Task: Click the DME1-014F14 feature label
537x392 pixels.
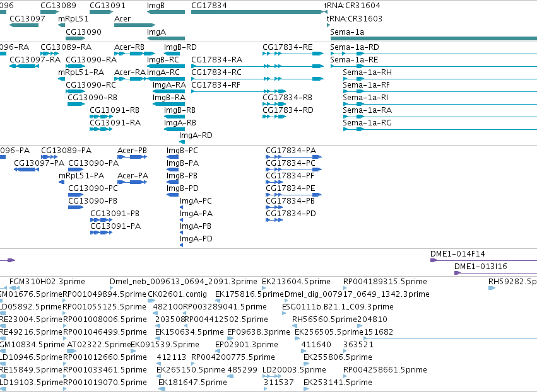Action: point(457,254)
